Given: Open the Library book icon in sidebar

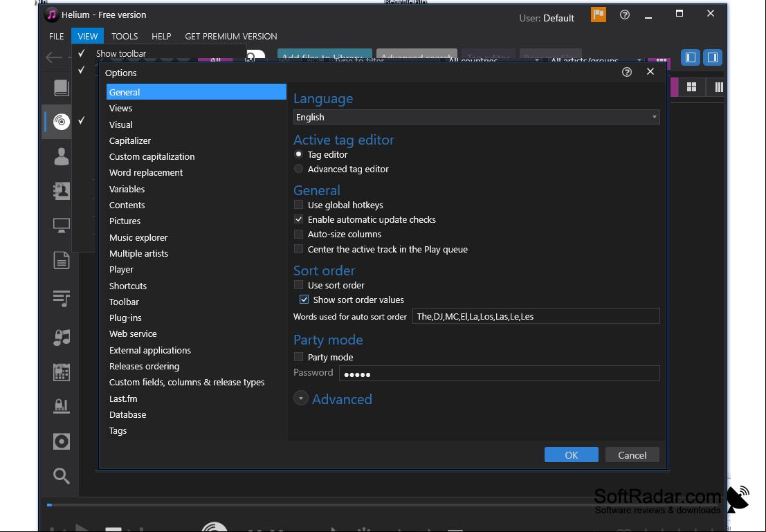Looking at the screenshot, I should click(x=61, y=88).
